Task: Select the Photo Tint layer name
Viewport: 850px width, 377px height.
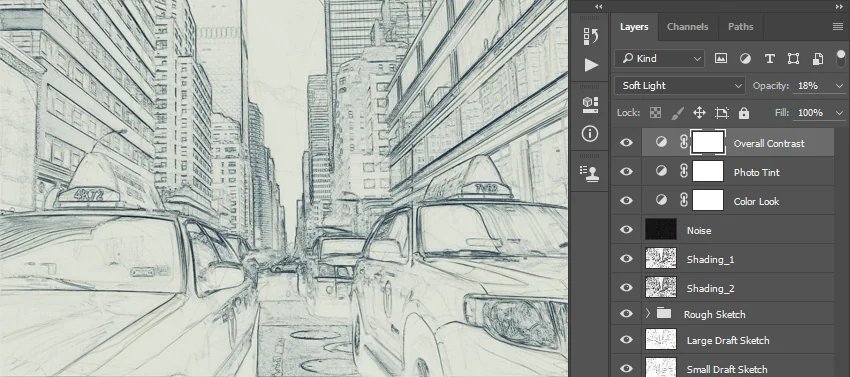Action: coord(756,172)
